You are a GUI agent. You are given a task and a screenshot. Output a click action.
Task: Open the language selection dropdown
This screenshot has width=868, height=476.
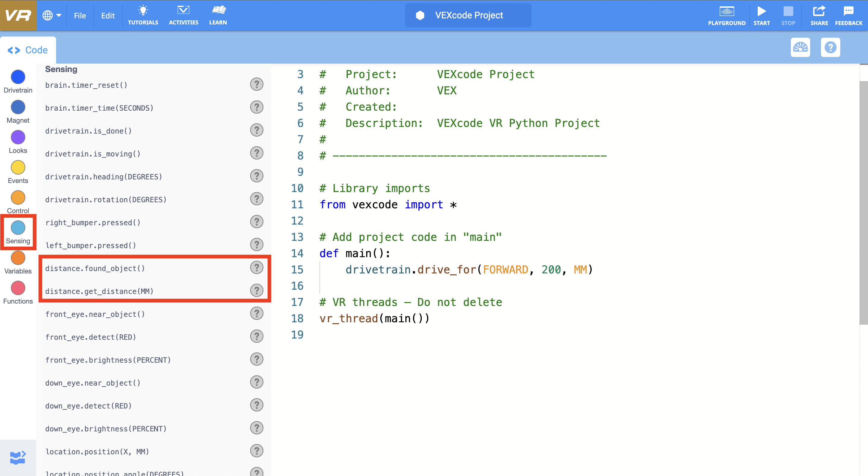pyautogui.click(x=52, y=15)
